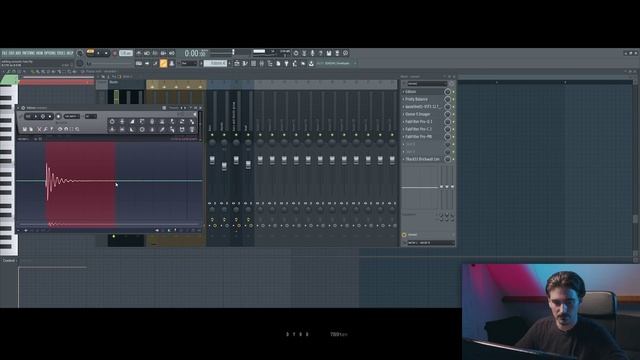Viewport: 640px width, 360px height.
Task: Click the question mark help icon
Action: coord(321,53)
